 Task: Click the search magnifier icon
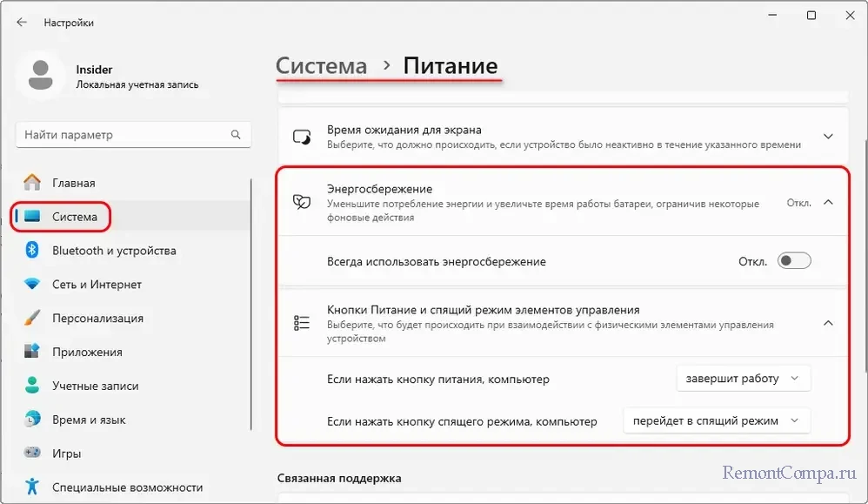coord(236,135)
